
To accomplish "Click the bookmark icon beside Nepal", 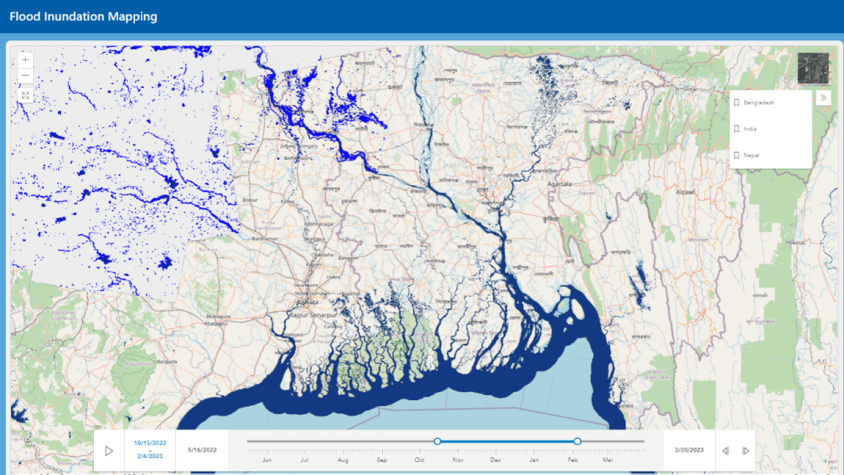I will [x=737, y=155].
